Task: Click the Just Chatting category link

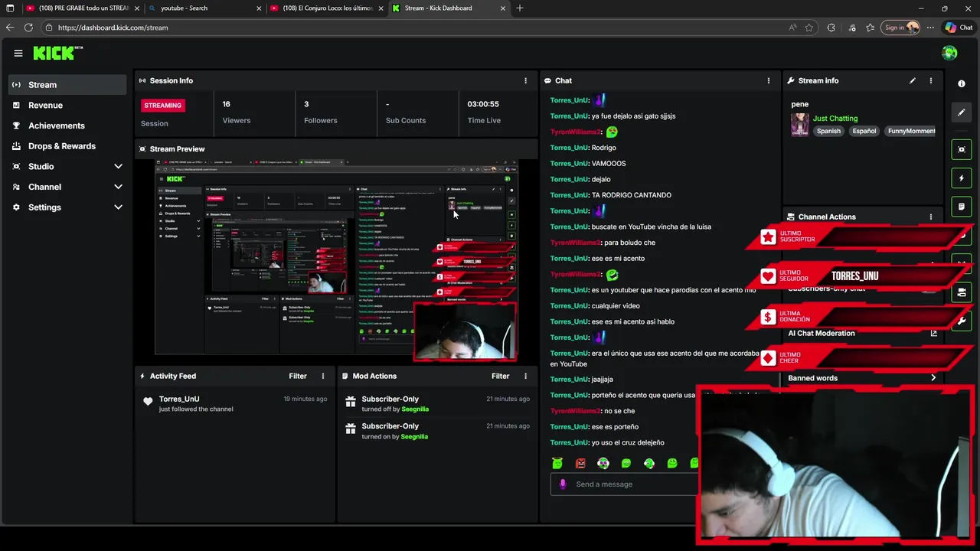Action: coord(835,119)
